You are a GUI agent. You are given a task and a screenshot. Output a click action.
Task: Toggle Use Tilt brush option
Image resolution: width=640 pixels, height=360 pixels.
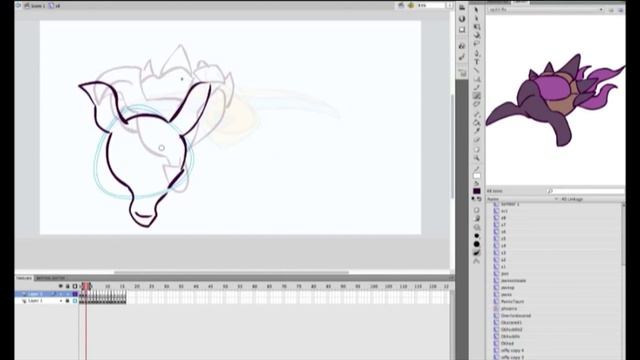477,261
